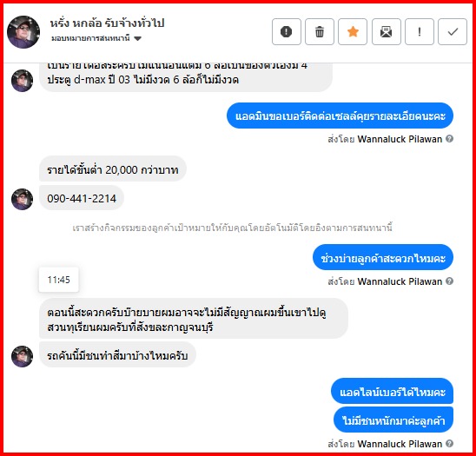Viewport: 476px width, 456px height.
Task: Click help icon beside second Wannaluck Pilawan label
Action: tap(450, 281)
